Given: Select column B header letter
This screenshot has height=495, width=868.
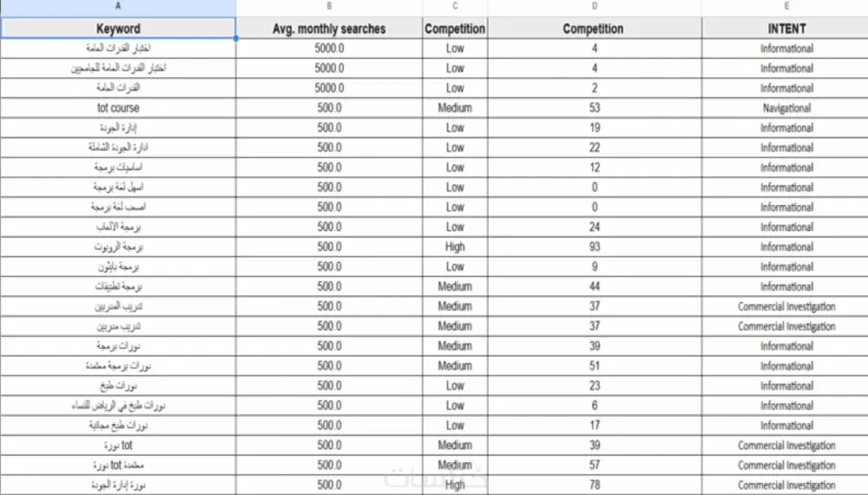Looking at the screenshot, I should [329, 6].
